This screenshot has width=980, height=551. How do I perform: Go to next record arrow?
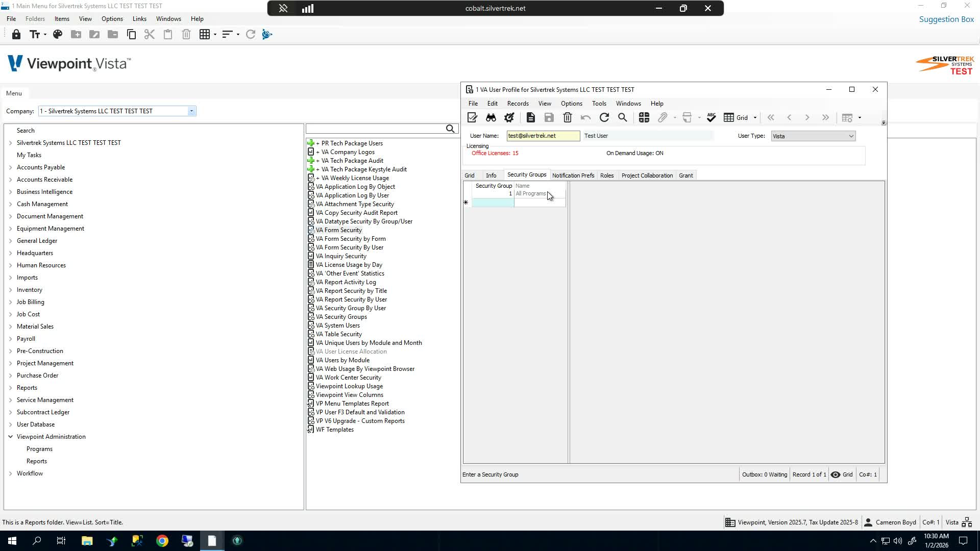(807, 118)
